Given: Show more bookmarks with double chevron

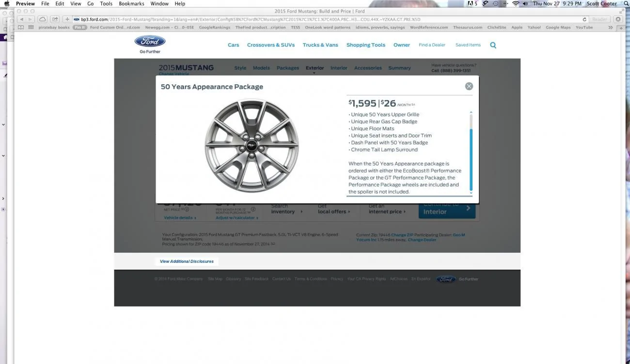Looking at the screenshot, I should tap(611, 28).
